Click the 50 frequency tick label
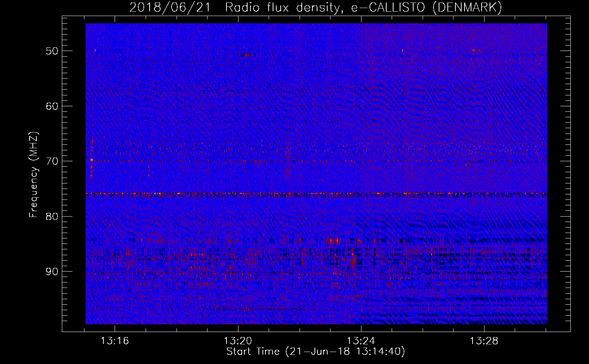This screenshot has width=589, height=364. click(52, 51)
